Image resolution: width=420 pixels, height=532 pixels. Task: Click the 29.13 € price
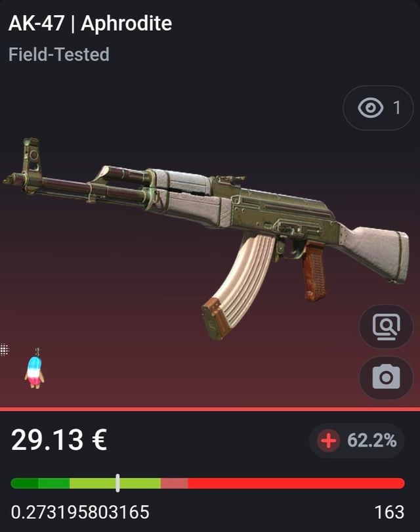click(x=59, y=439)
